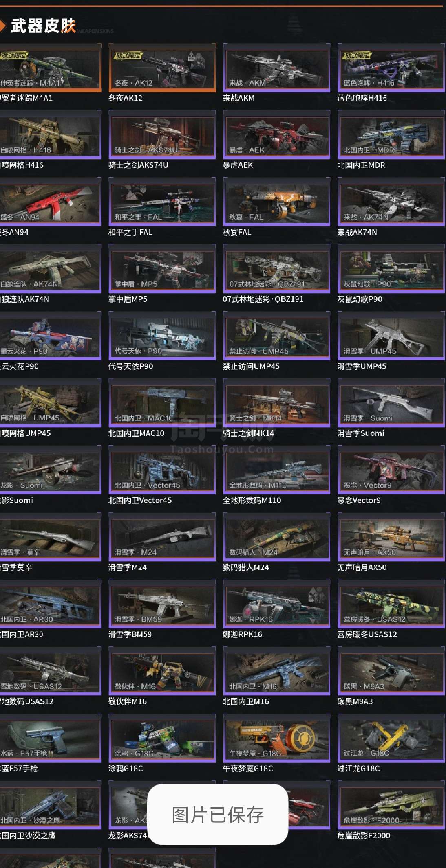Image resolution: width=446 pixels, height=868 pixels.
Task: Click the 过江龙G18C skin thumbnail
Action: 391,738
